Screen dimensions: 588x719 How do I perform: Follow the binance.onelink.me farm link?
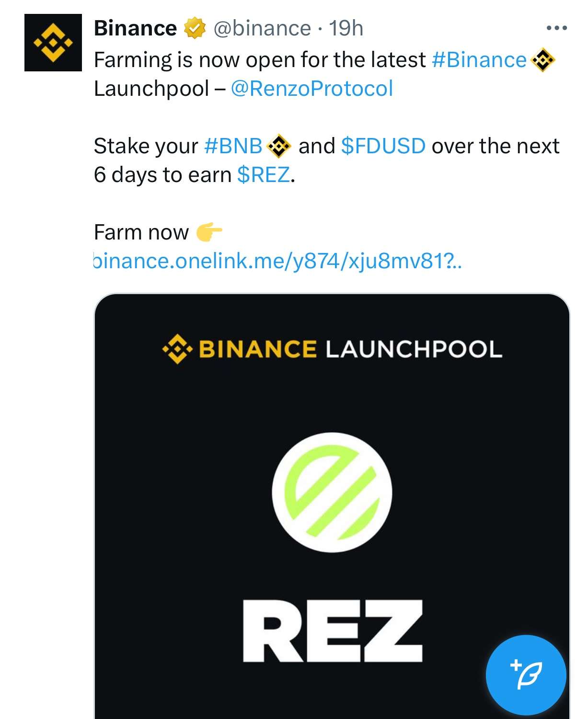click(x=277, y=261)
